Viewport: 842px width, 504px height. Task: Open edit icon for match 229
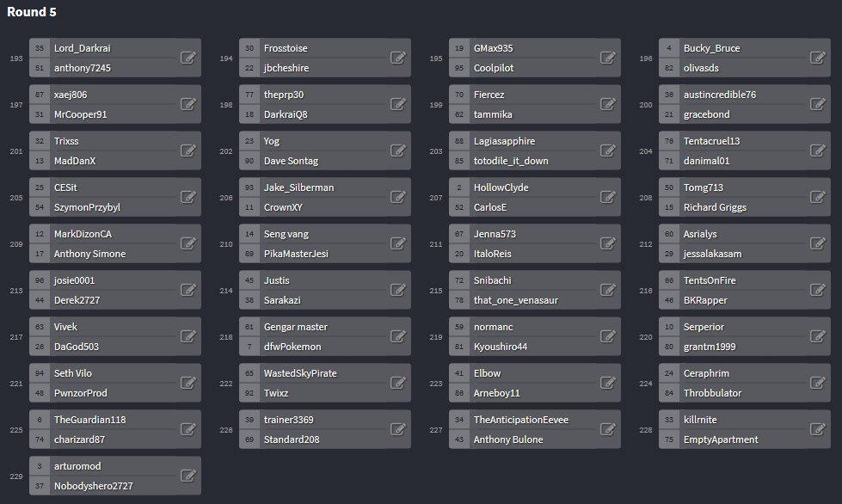[x=188, y=476]
